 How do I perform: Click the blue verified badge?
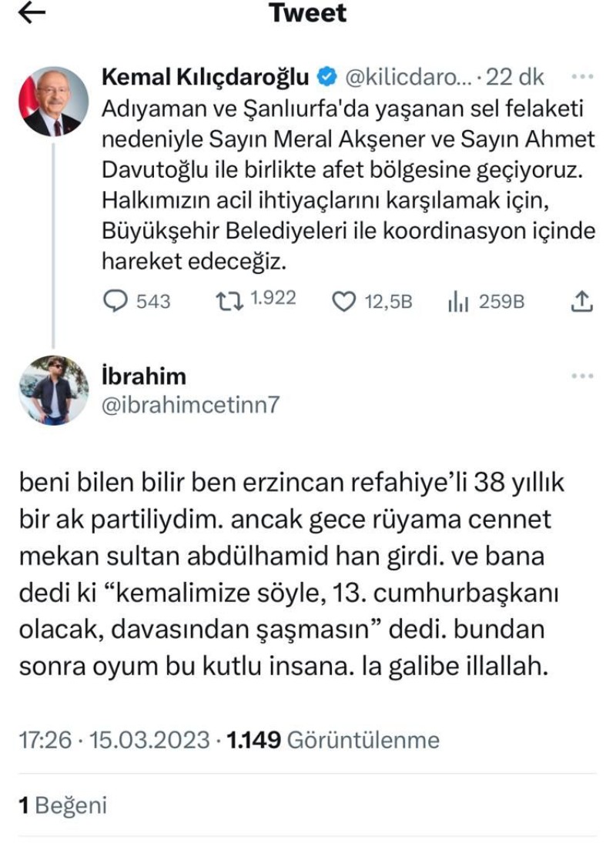(x=326, y=77)
